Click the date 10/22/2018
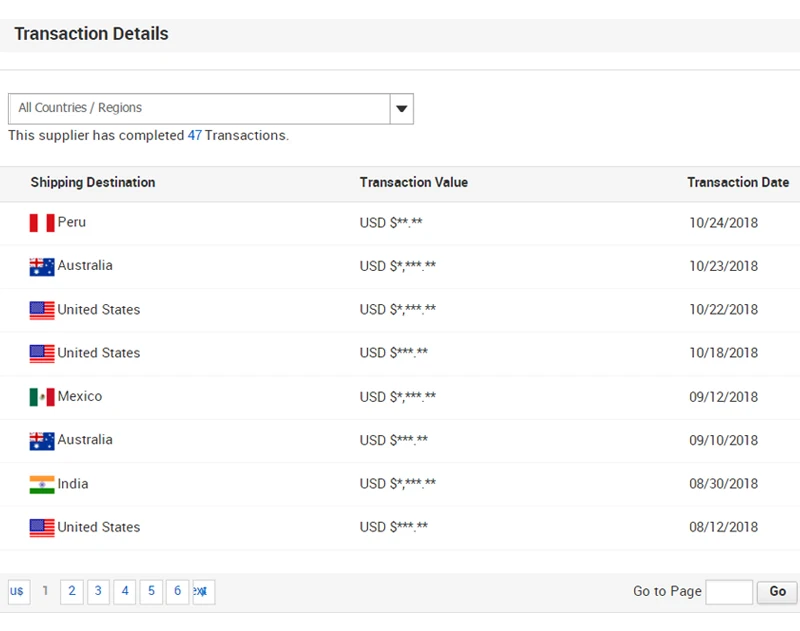 tap(723, 310)
